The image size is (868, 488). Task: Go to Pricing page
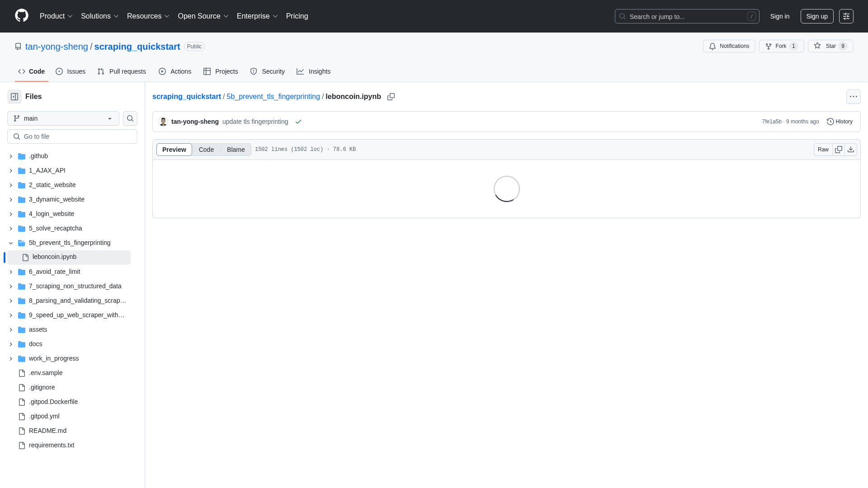297,16
